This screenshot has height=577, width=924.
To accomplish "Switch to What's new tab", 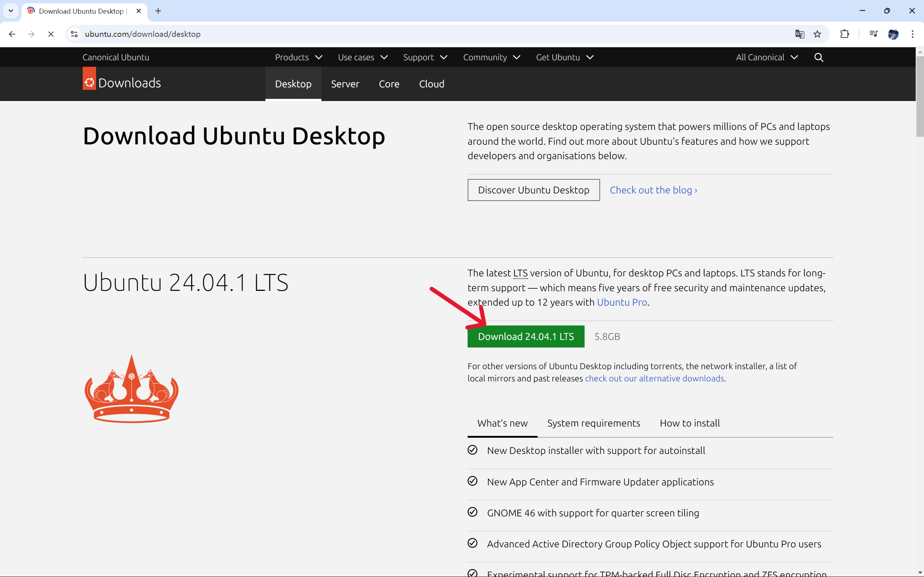I will click(x=503, y=423).
